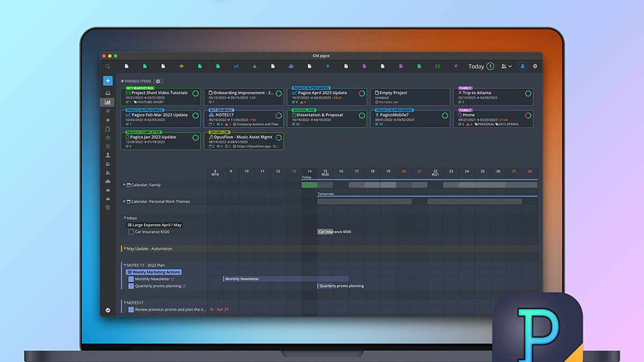
Task: Open the blue pin tab in top bar
Action: pos(327,66)
